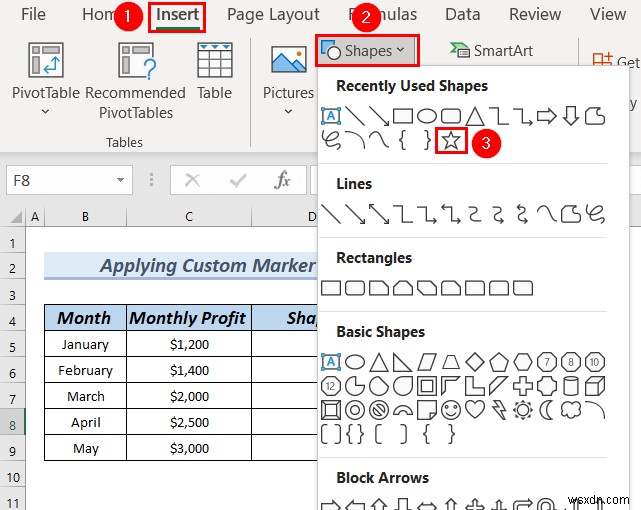The height and width of the screenshot is (510, 641).
Task: Pick the "No Symbol" prohibition shape
Action: pyautogui.click(x=379, y=410)
